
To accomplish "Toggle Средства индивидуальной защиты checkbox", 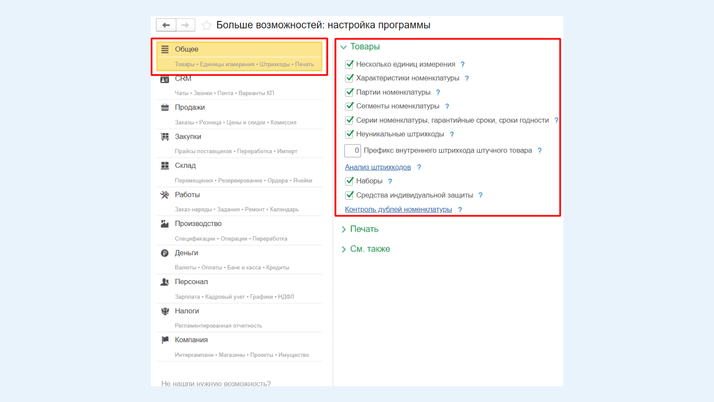I will tap(349, 195).
